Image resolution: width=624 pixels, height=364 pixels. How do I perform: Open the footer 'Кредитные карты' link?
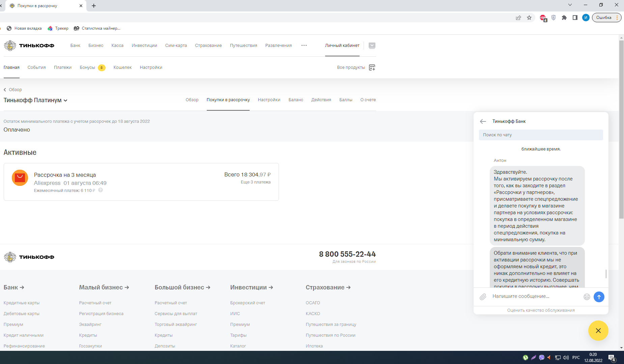coord(22,303)
